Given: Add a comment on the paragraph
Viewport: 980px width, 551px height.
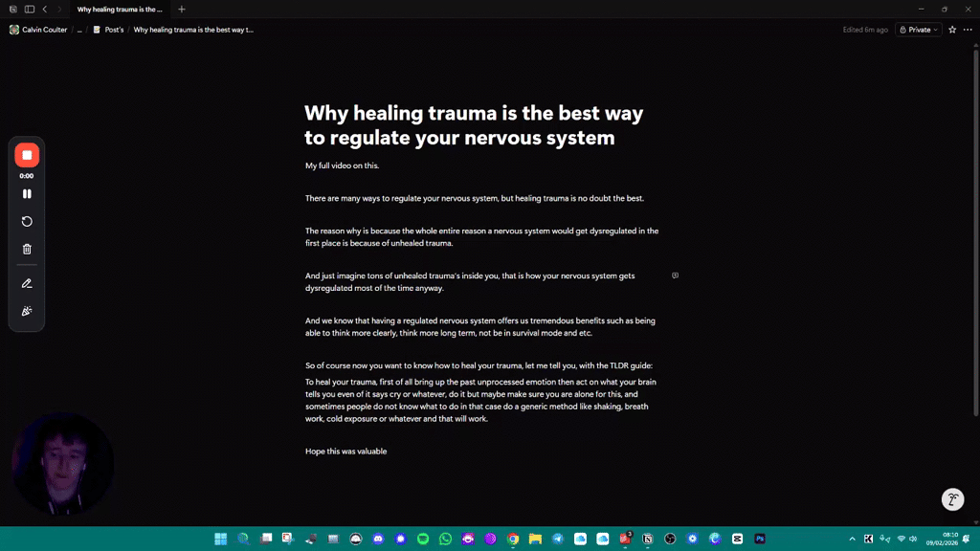Looking at the screenshot, I should 675,275.
